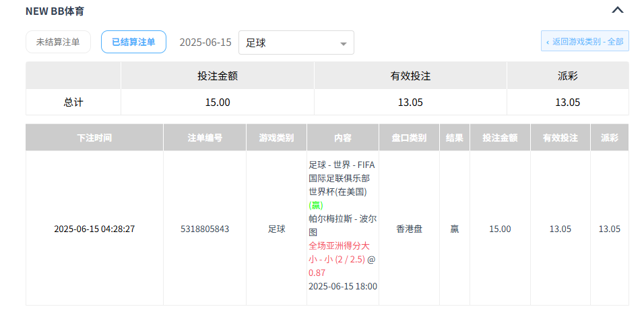Select the 已结算注单 tab
Image resolution: width=644 pixels, height=311 pixels.
[x=133, y=42]
